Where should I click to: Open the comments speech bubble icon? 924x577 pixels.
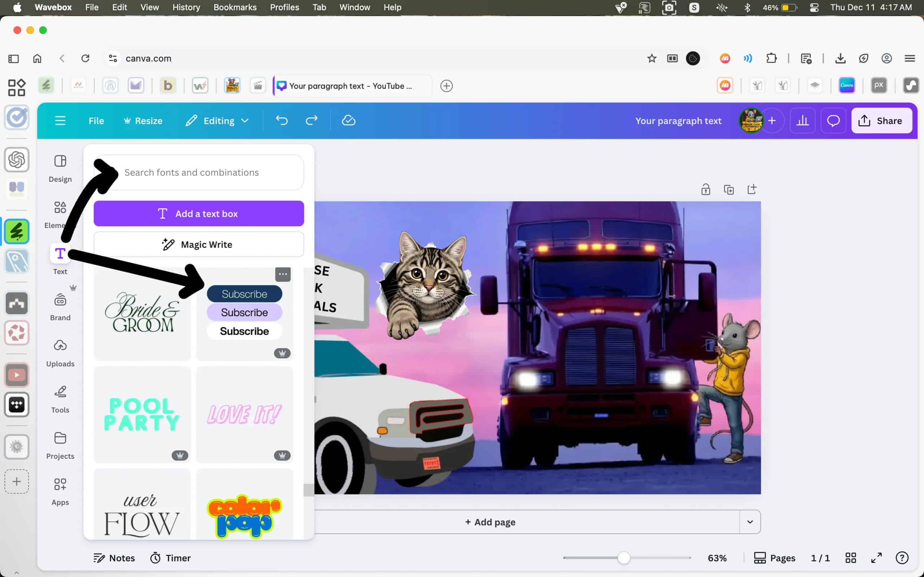[x=833, y=120]
